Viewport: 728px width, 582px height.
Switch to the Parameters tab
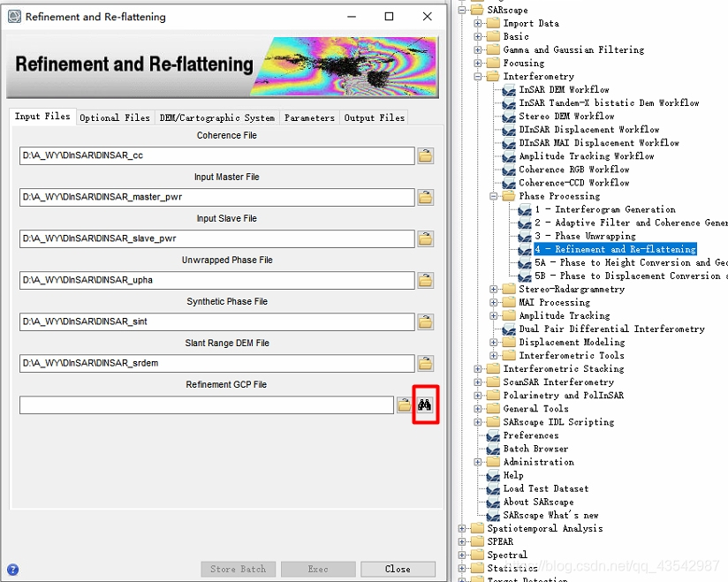coord(309,117)
